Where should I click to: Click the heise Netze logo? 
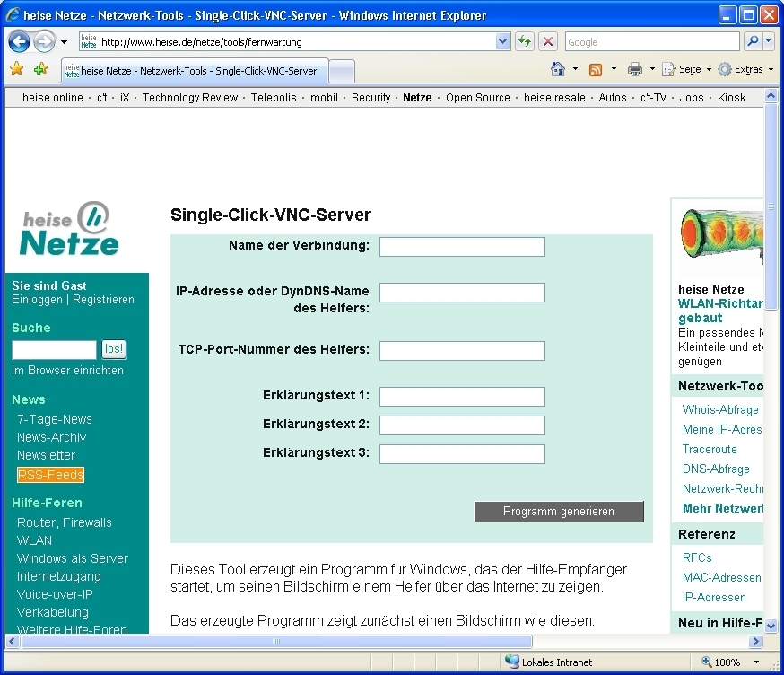tap(69, 228)
